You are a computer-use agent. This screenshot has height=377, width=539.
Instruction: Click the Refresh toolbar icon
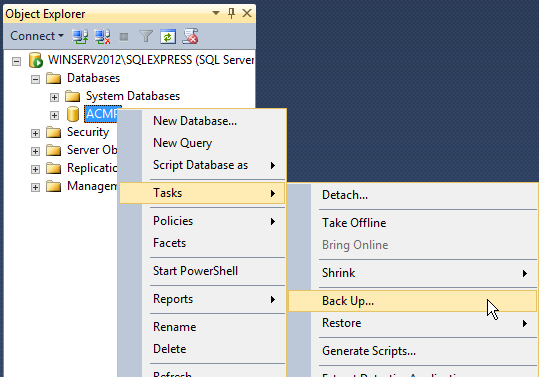(x=168, y=36)
